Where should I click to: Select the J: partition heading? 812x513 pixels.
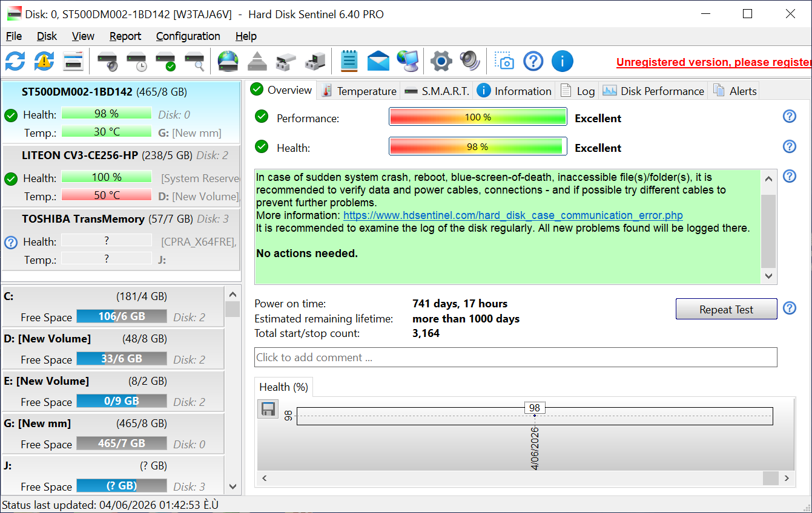click(8, 466)
